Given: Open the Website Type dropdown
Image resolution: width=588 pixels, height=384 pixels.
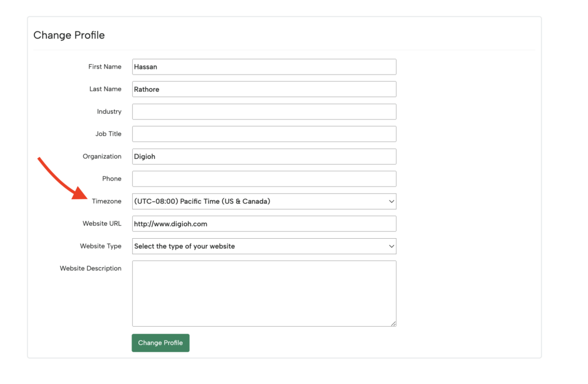Looking at the screenshot, I should tap(264, 246).
